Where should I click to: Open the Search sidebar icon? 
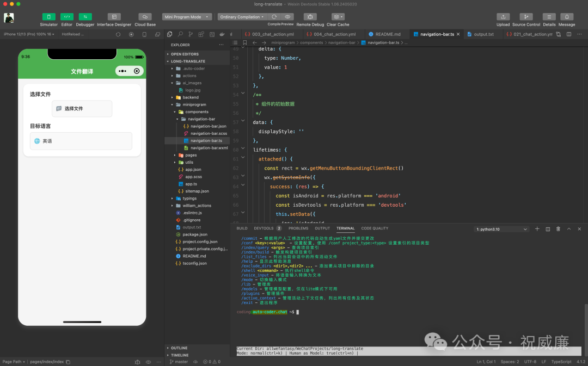(180, 34)
